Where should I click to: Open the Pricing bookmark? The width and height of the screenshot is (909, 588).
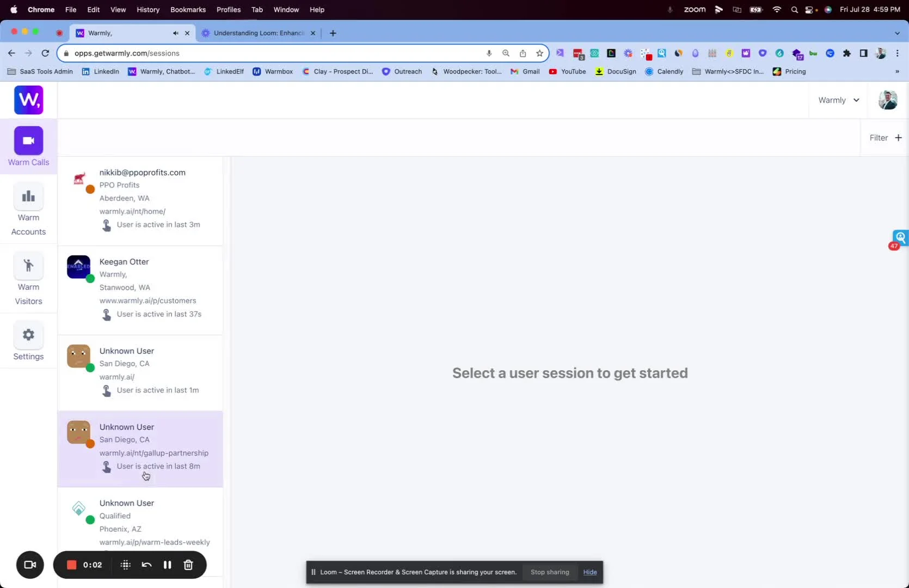789,71
